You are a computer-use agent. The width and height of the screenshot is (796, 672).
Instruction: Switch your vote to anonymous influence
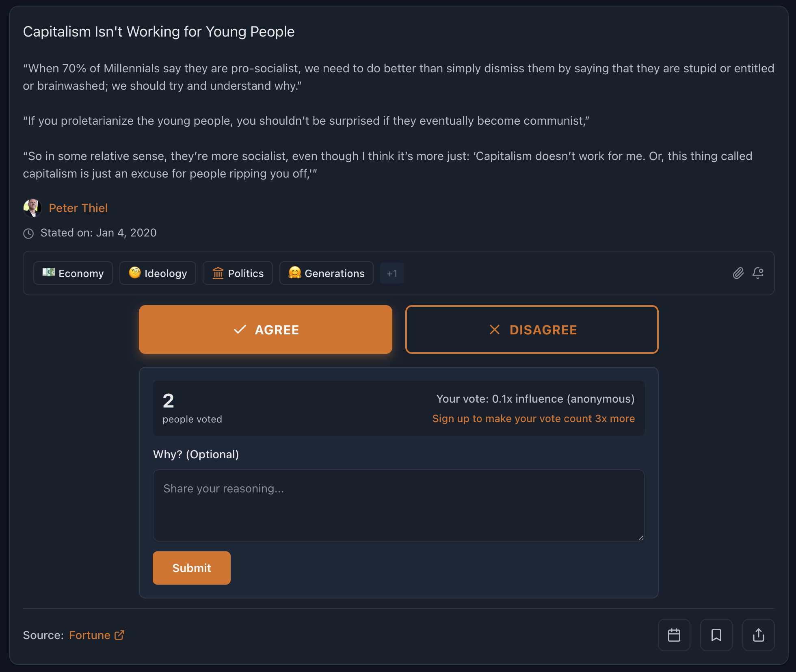535,399
